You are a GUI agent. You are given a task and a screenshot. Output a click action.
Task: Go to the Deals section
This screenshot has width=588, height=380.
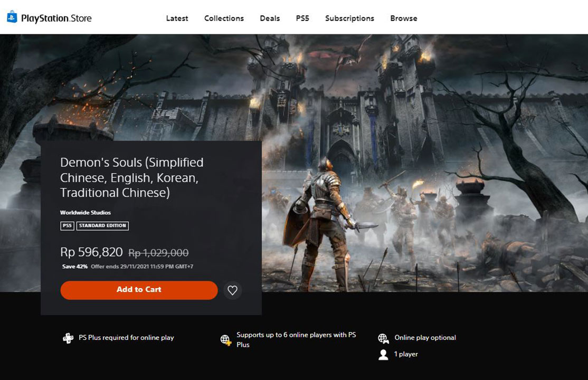coord(270,18)
